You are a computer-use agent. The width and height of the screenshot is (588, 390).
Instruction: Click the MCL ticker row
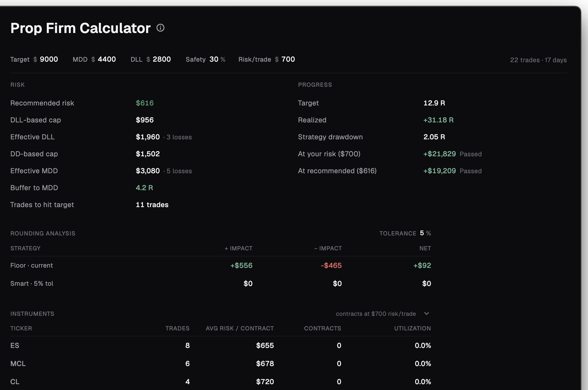[221, 364]
